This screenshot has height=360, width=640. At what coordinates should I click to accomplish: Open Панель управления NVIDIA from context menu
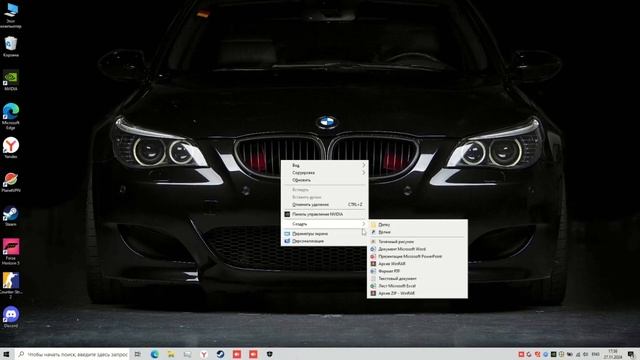324,214
